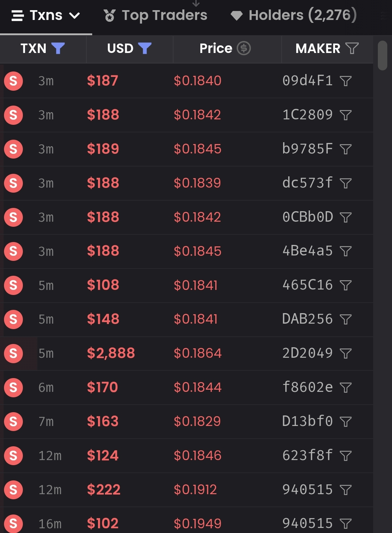Image resolution: width=392 pixels, height=533 pixels.
Task: Filter transactions by maker 2D2049
Action: pos(346,353)
